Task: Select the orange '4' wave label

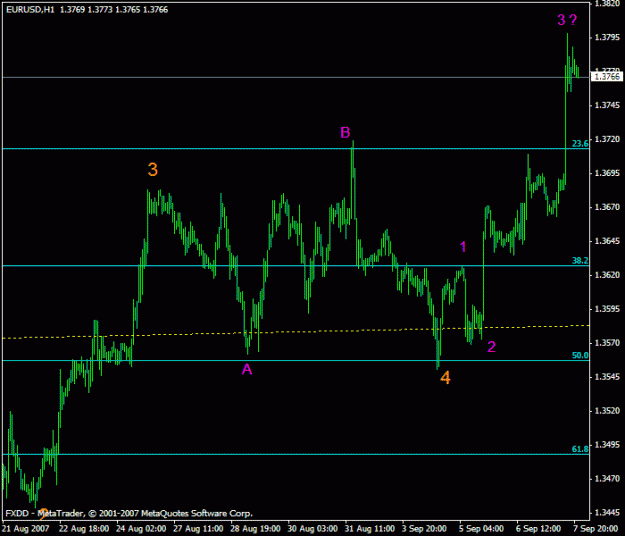Action: [x=445, y=378]
